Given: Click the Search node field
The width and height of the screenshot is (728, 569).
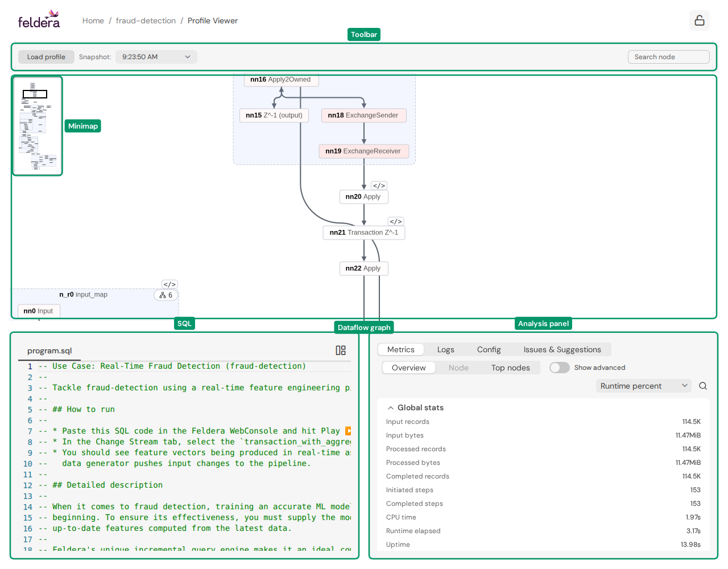Looking at the screenshot, I should pos(669,57).
